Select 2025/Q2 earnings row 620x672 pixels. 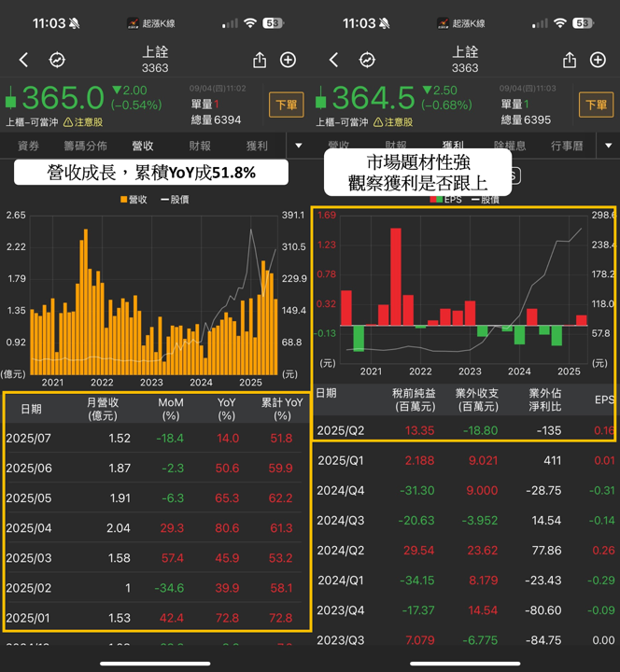pos(466,430)
